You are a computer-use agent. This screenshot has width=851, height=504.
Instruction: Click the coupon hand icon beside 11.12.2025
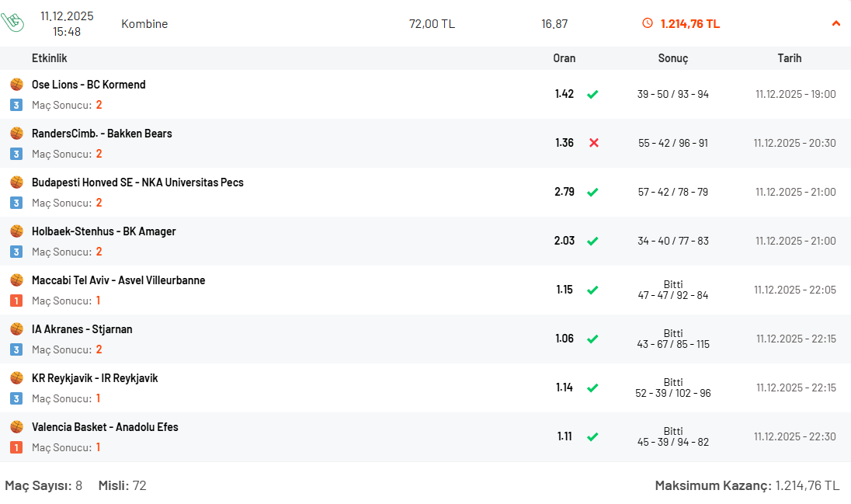point(12,22)
